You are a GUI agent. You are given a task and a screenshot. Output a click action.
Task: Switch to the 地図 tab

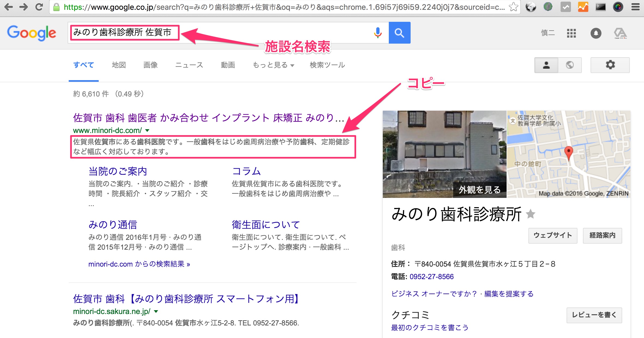tap(119, 65)
